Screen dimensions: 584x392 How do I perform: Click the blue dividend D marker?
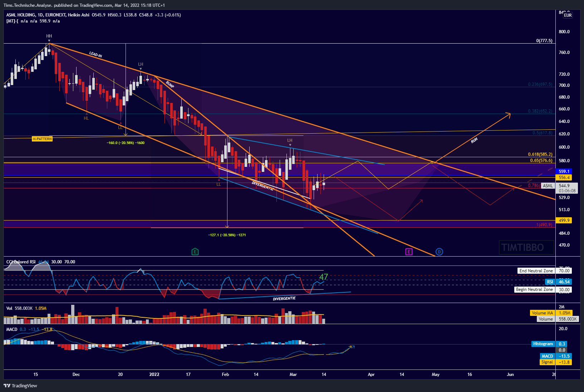[x=439, y=252]
